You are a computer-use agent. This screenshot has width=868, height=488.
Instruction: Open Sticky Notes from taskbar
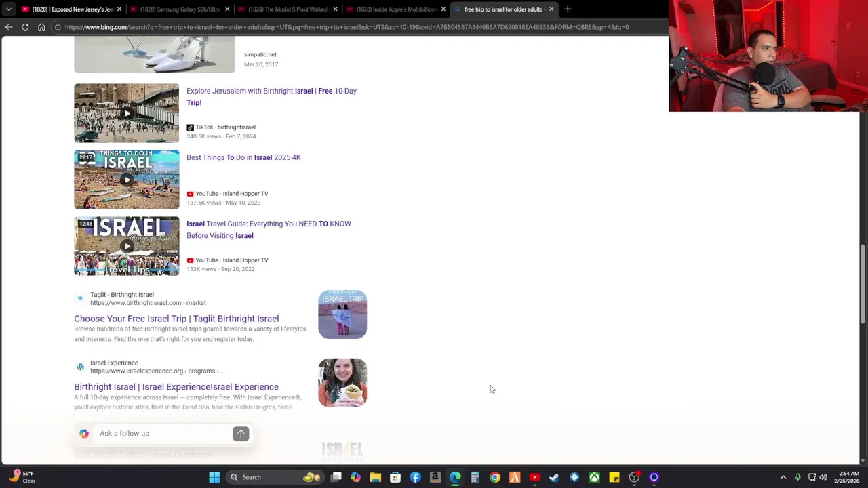click(x=614, y=477)
